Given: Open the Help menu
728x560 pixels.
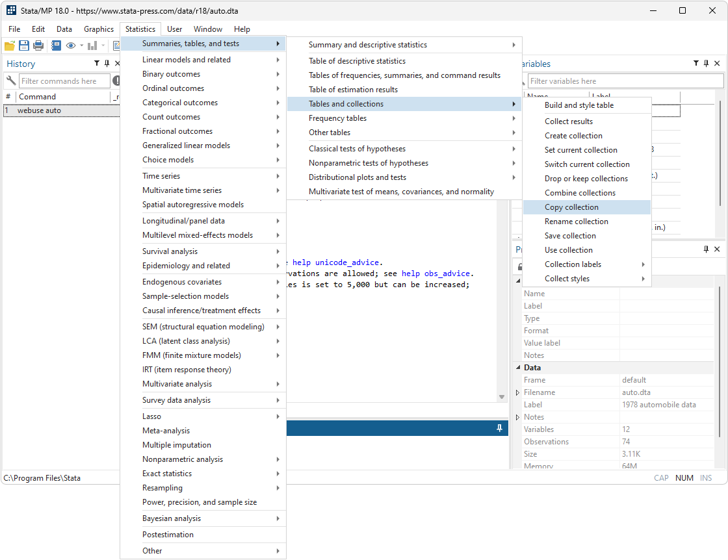Looking at the screenshot, I should (x=242, y=29).
